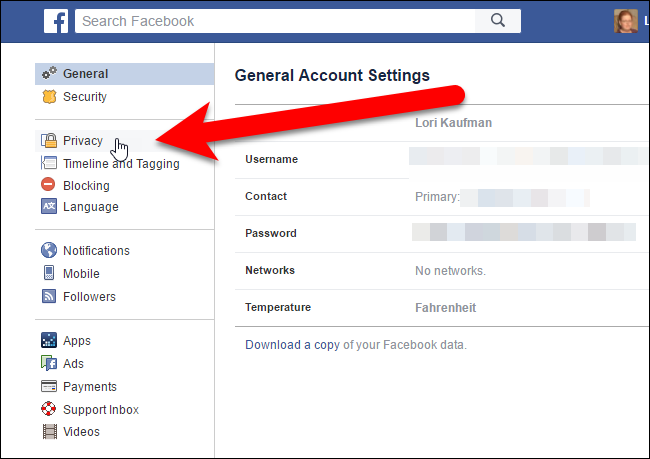This screenshot has width=650, height=459.
Task: Click in the Search Facebook field
Action: pyautogui.click(x=270, y=20)
